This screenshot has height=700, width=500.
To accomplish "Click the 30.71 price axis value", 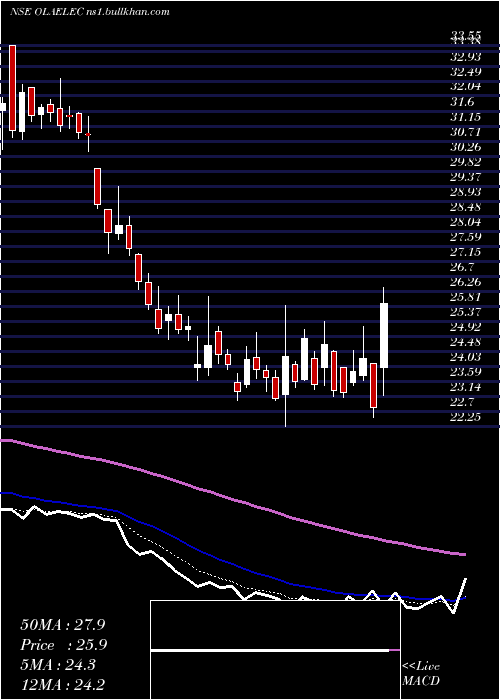I will click(466, 132).
